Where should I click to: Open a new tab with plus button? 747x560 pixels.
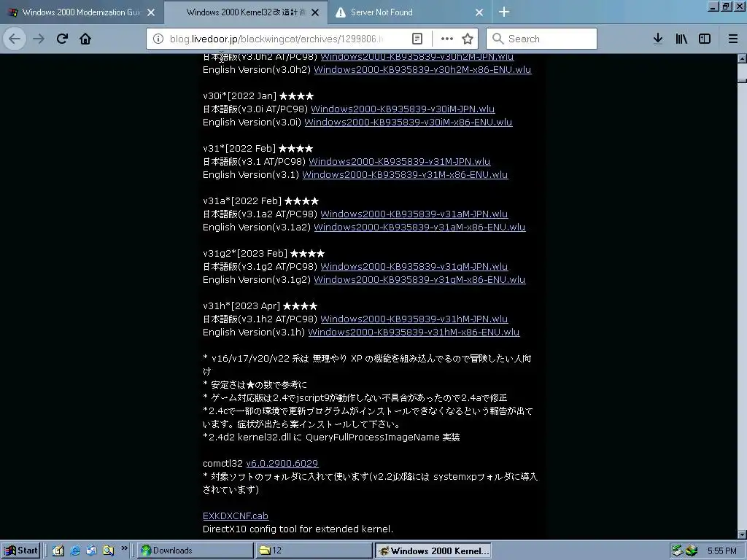click(x=504, y=12)
